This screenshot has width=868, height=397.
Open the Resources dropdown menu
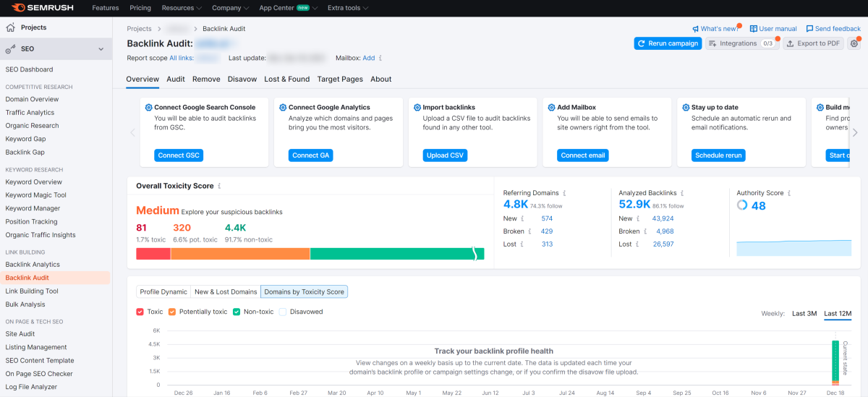(182, 8)
